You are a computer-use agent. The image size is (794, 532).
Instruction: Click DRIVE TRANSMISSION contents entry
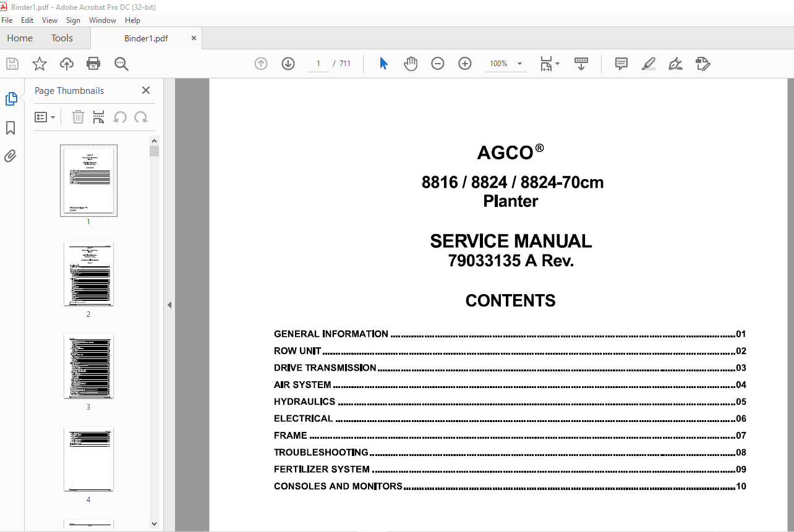pyautogui.click(x=510, y=368)
